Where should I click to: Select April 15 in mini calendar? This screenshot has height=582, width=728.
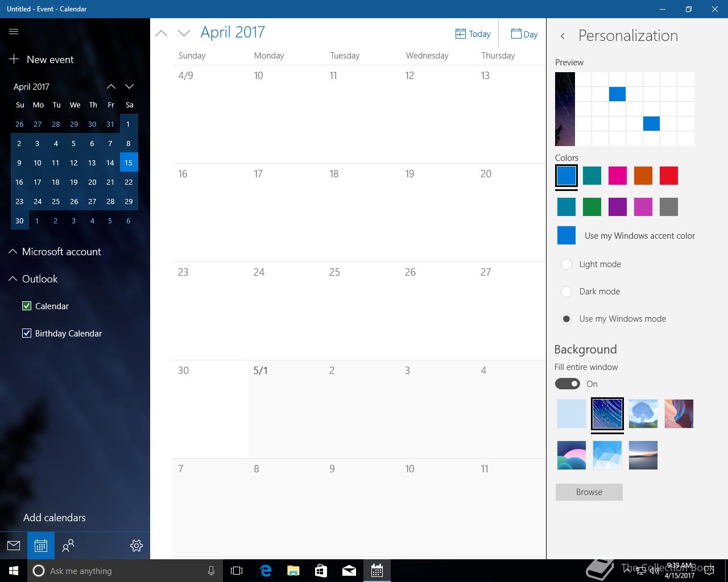tap(129, 163)
